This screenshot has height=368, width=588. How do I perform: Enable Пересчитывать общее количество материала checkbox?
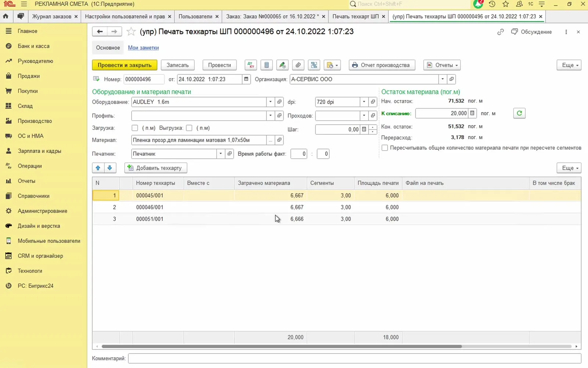[x=385, y=148]
